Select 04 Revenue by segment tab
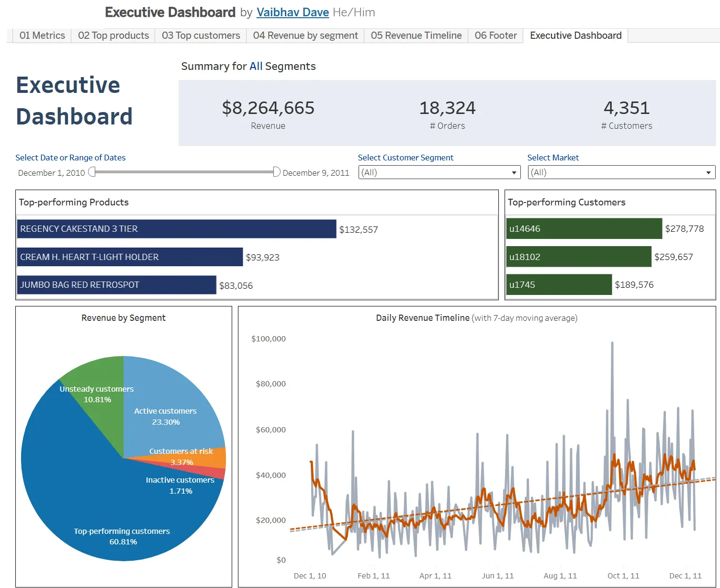 click(305, 35)
